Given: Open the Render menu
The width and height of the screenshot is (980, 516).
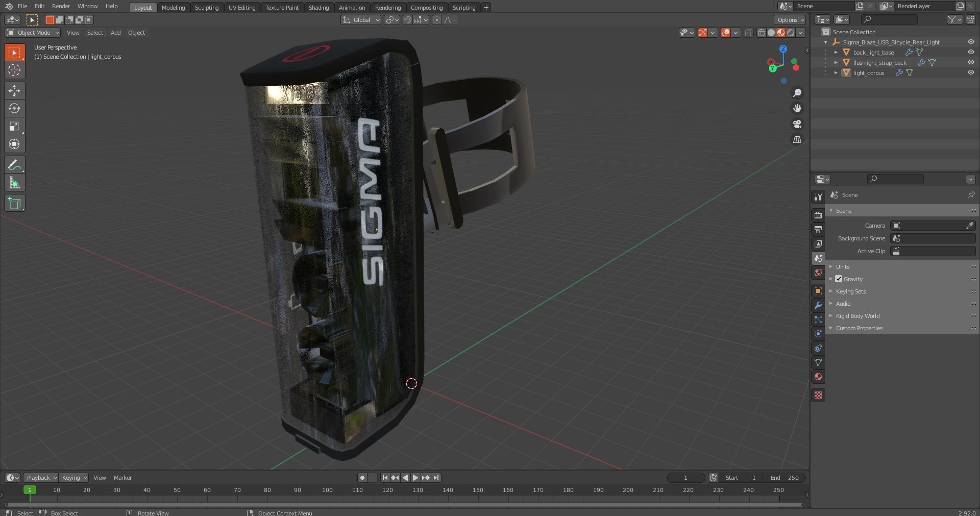Looking at the screenshot, I should pos(61,6).
